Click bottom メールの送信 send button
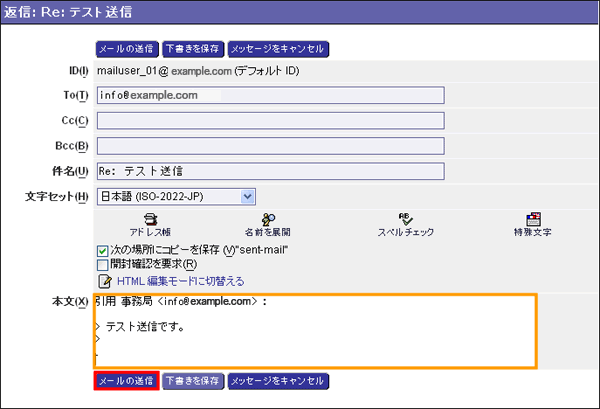 pyautogui.click(x=127, y=381)
